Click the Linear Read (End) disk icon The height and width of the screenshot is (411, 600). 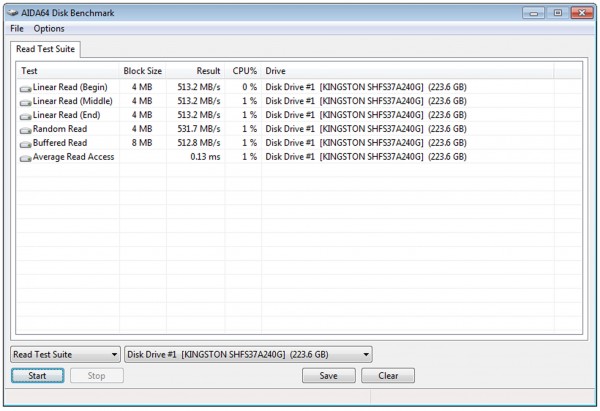[26, 116]
